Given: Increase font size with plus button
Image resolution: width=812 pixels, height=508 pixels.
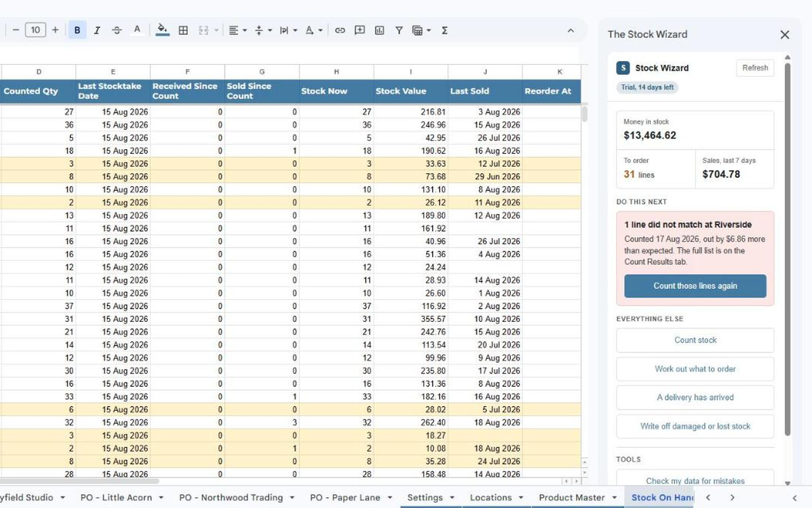Looking at the screenshot, I should coord(55,30).
